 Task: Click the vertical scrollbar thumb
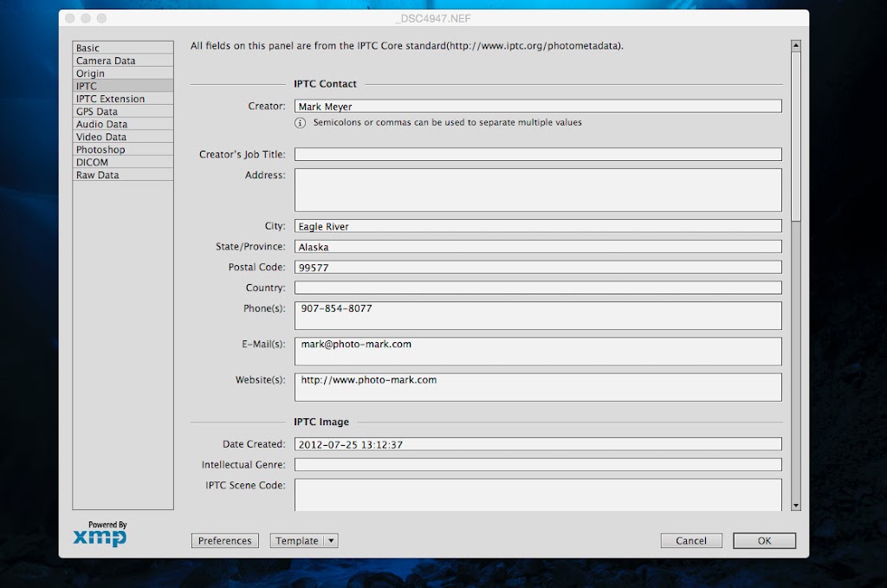tap(796, 136)
